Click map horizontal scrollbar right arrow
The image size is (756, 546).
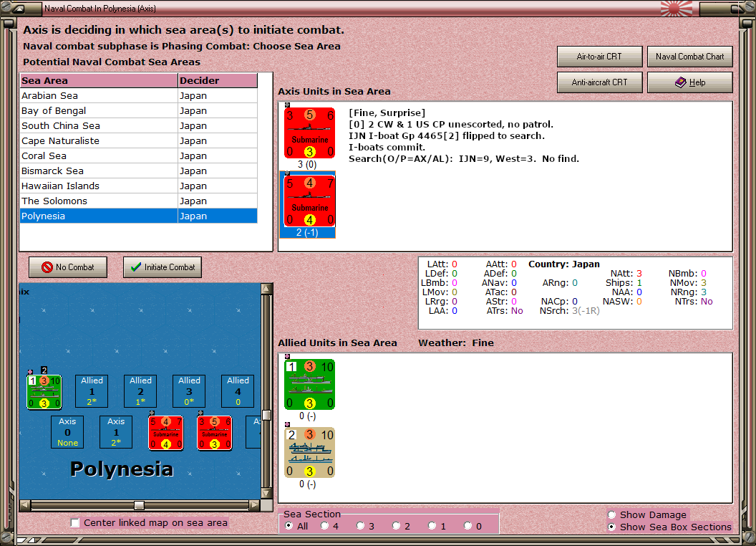click(x=255, y=505)
